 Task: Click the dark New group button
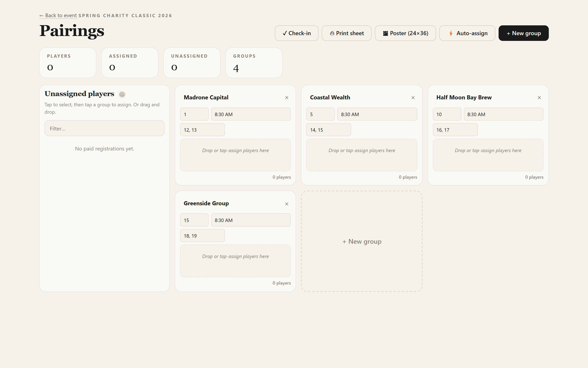(524, 33)
